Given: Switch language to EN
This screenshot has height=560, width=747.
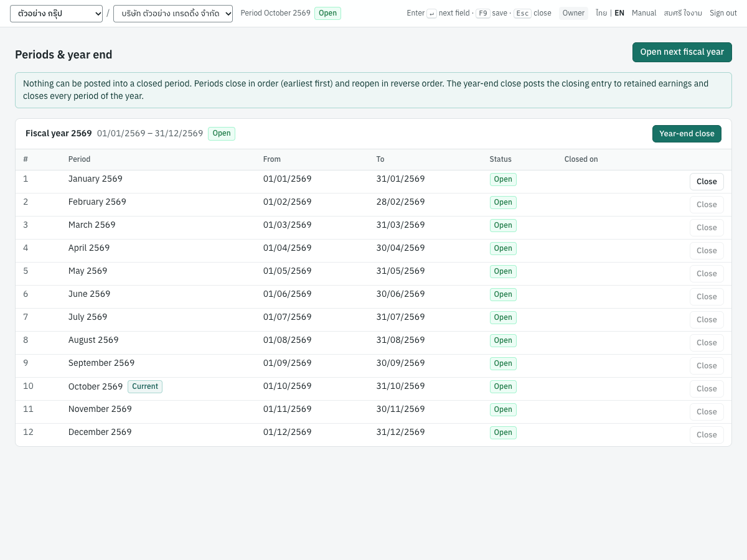Looking at the screenshot, I should 619,13.
